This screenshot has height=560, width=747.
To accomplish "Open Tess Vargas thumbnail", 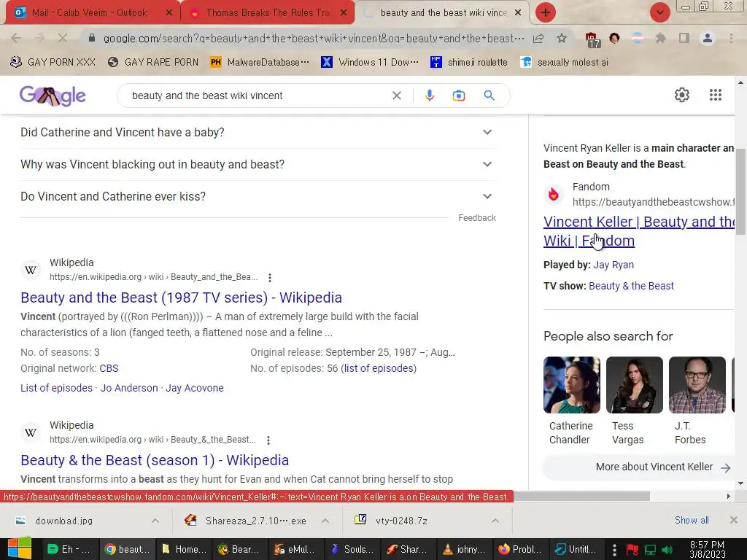I will coord(634,385).
